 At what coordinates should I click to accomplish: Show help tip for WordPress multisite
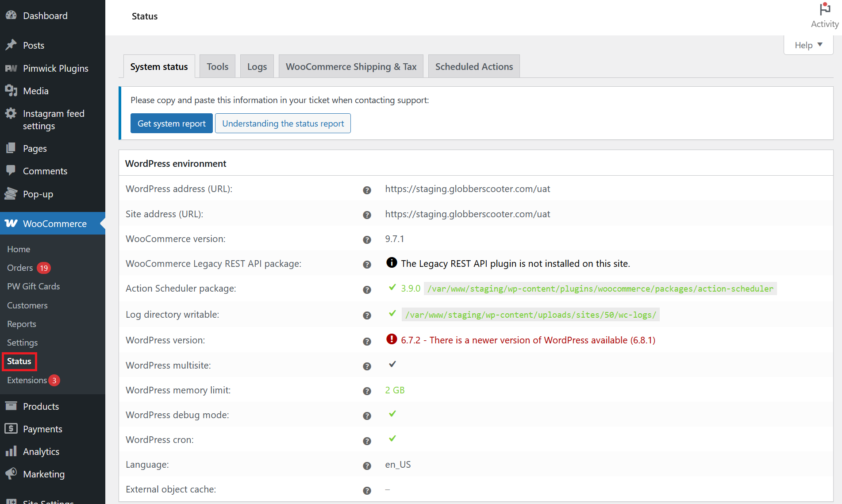(x=367, y=366)
